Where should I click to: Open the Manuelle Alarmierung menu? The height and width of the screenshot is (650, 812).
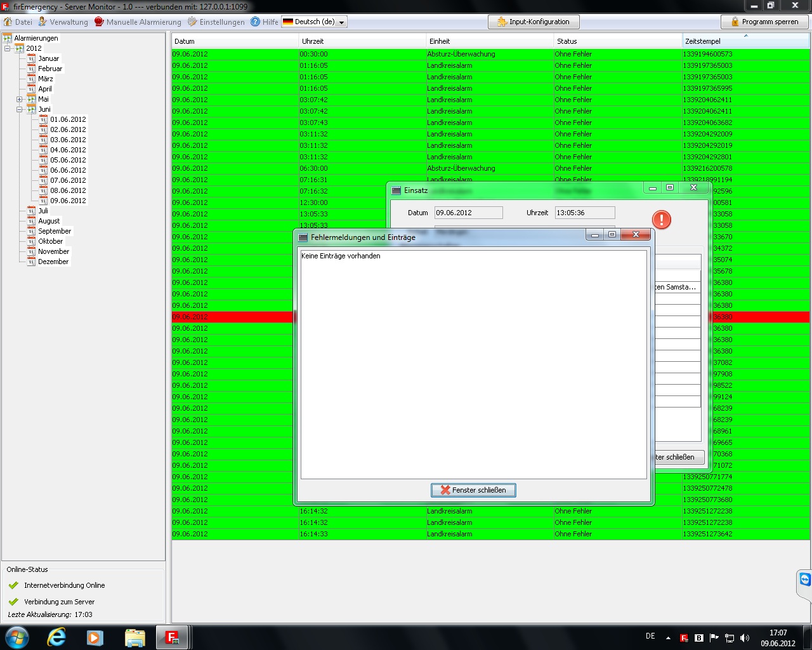(138, 22)
